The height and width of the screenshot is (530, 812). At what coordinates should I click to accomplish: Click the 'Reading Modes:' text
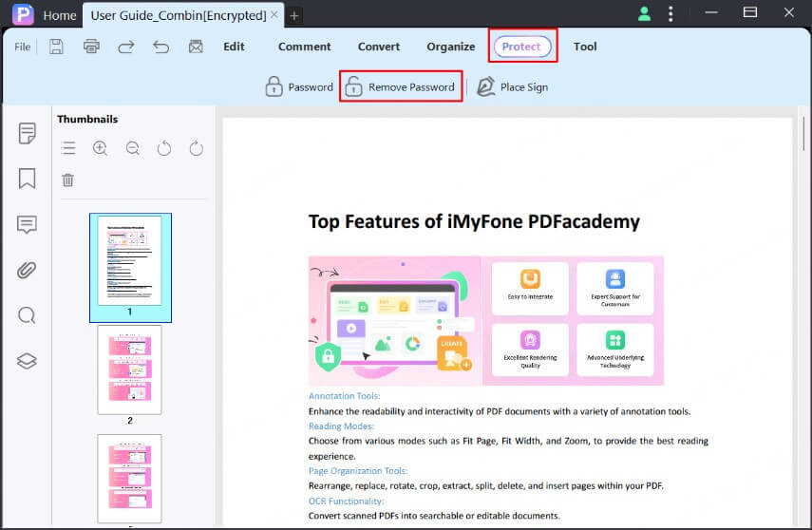(x=341, y=426)
